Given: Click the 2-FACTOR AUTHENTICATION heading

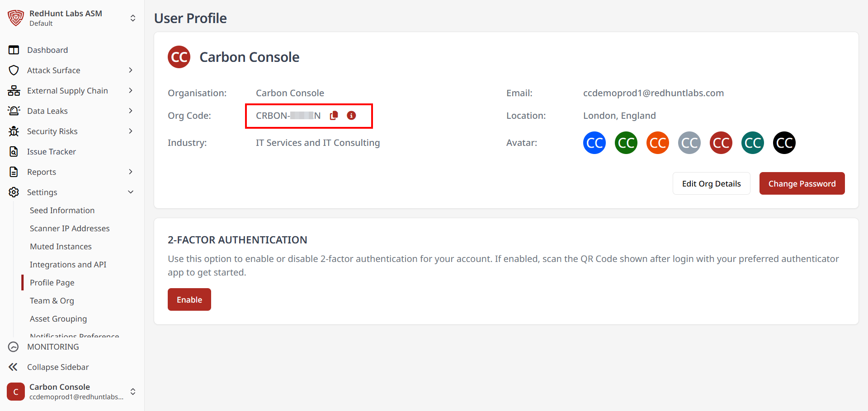Looking at the screenshot, I should 237,240.
